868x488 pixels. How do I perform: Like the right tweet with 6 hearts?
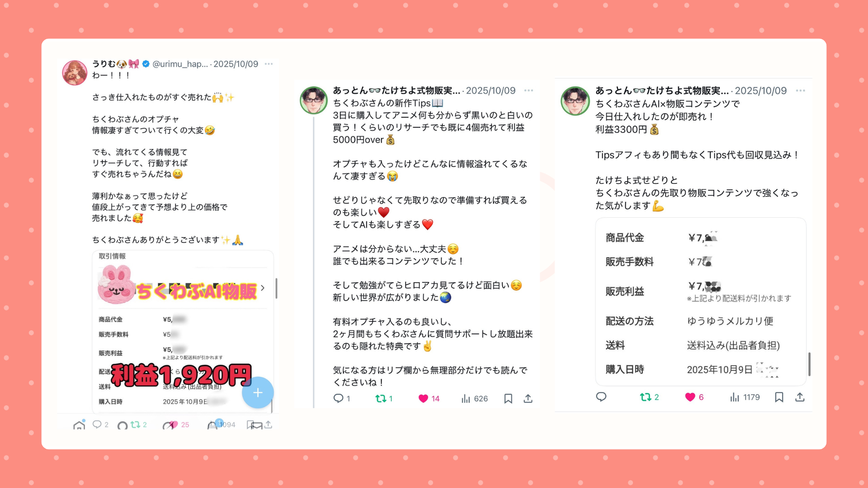pyautogui.click(x=694, y=397)
